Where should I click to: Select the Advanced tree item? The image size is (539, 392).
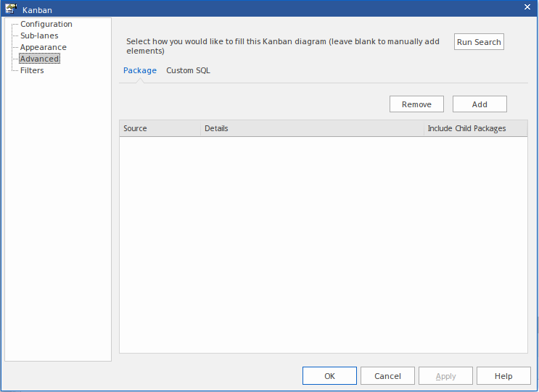[39, 59]
